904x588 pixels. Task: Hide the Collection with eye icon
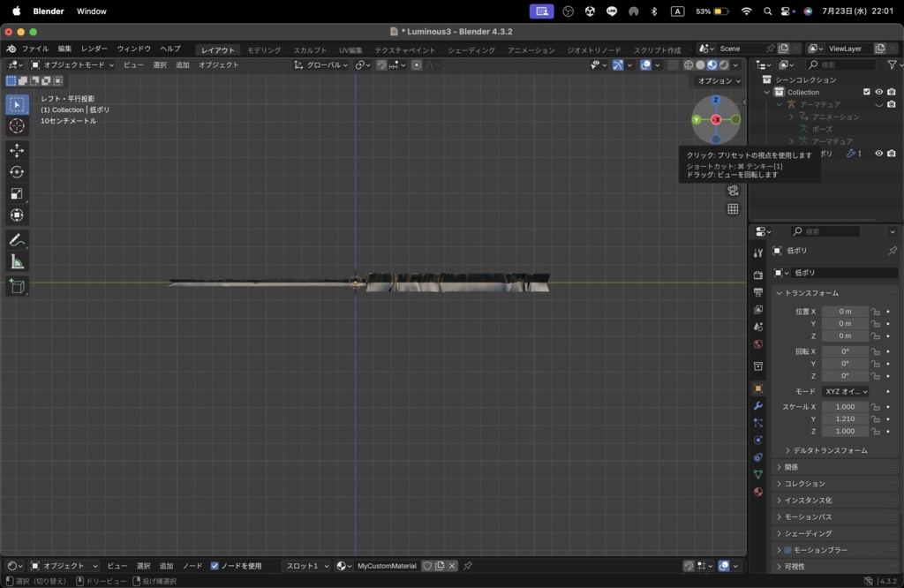coord(878,92)
